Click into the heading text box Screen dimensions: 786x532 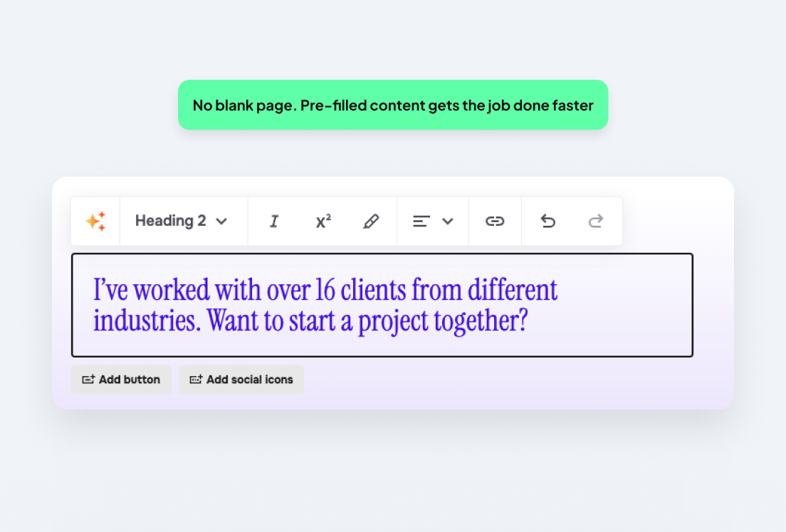pos(382,306)
